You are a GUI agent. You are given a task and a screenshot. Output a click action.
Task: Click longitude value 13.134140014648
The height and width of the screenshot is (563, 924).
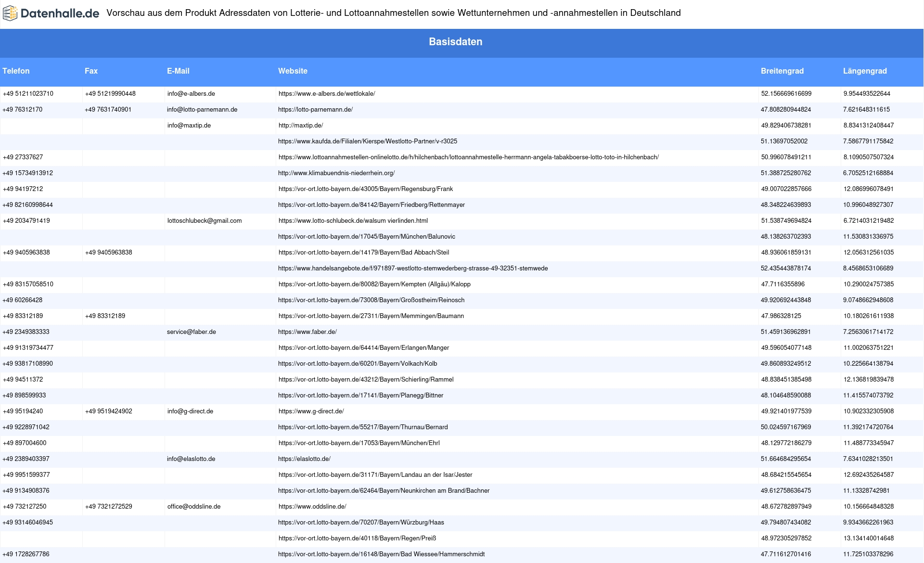pyautogui.click(x=869, y=538)
